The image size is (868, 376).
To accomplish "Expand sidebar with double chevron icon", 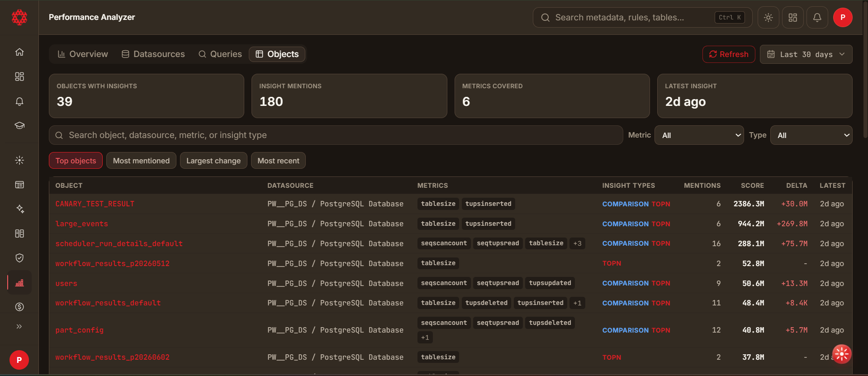I will 19,326.
